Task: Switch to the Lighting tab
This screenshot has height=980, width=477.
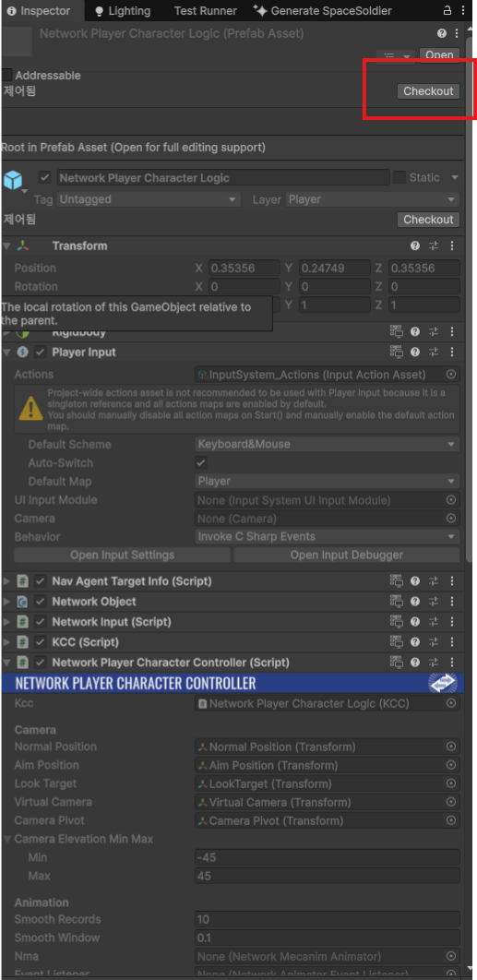Action: (122, 11)
